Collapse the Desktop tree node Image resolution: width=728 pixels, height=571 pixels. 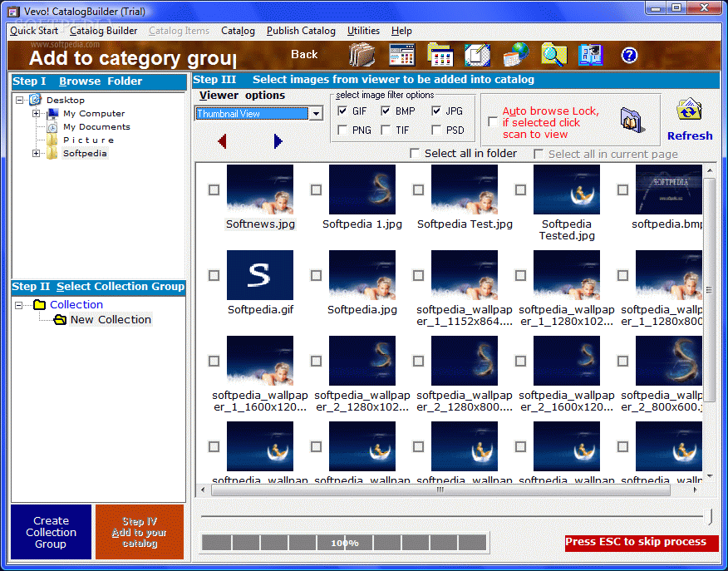19,100
